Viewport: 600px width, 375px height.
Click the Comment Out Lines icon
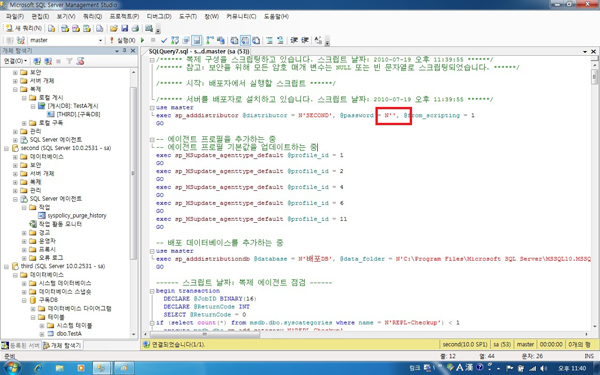point(269,40)
